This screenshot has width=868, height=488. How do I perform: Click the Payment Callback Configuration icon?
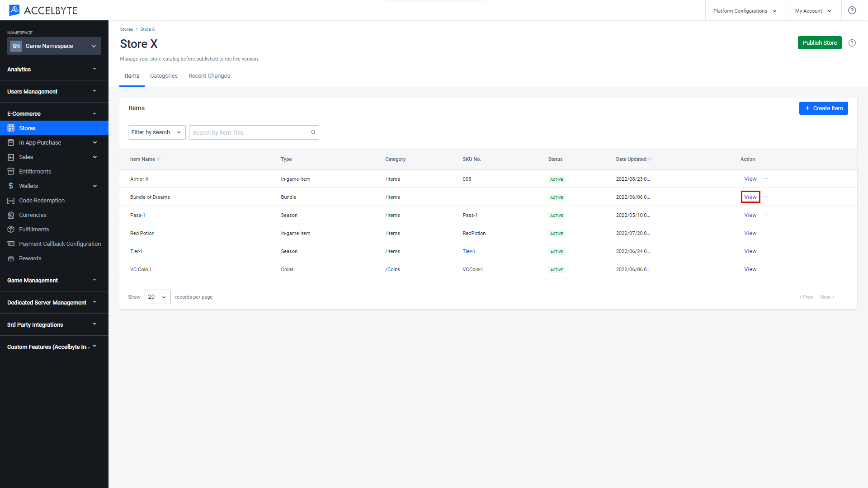point(11,244)
